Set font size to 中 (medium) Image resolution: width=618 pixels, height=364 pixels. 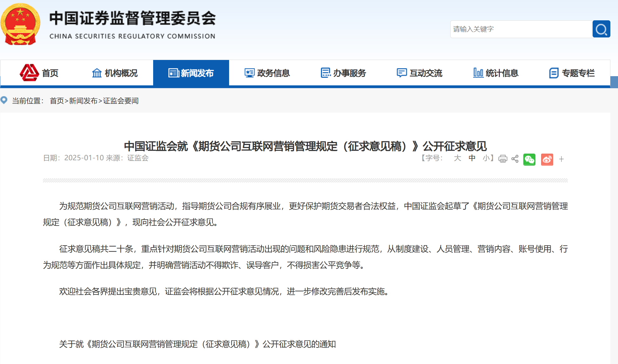tap(472, 158)
